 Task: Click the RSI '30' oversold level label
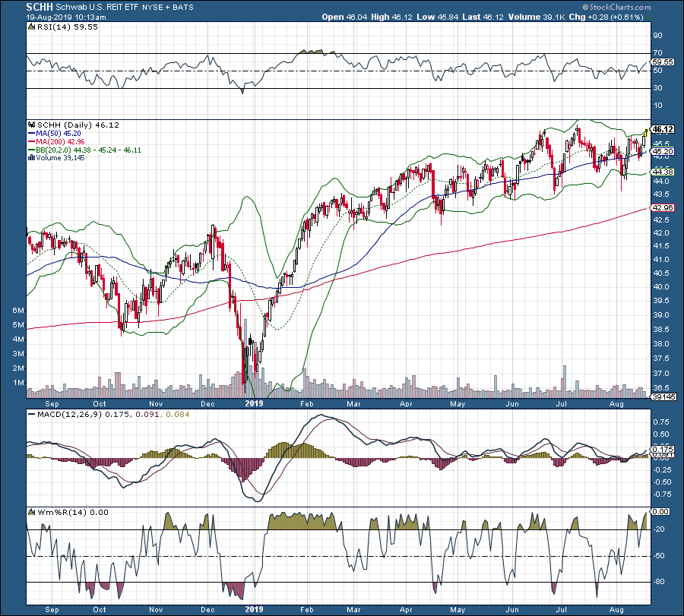coord(657,87)
